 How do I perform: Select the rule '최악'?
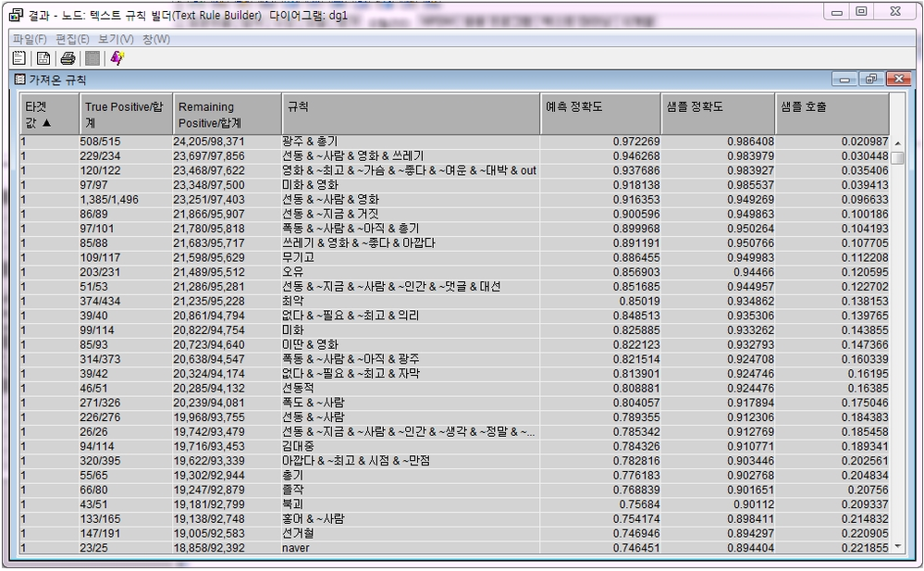(293, 302)
